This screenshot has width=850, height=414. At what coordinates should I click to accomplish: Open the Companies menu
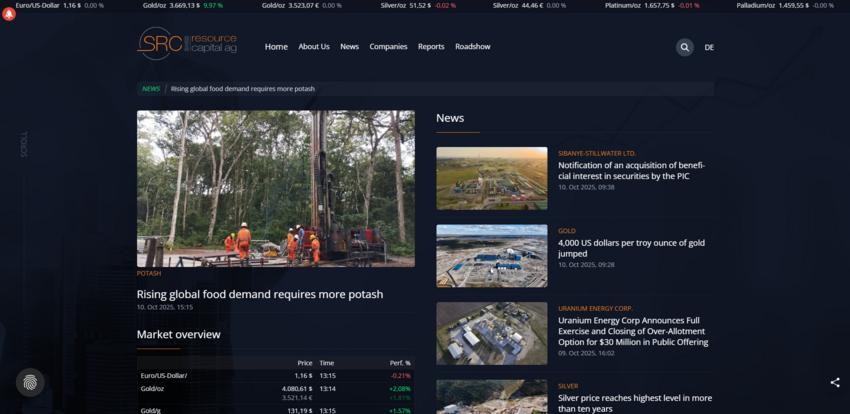(388, 47)
